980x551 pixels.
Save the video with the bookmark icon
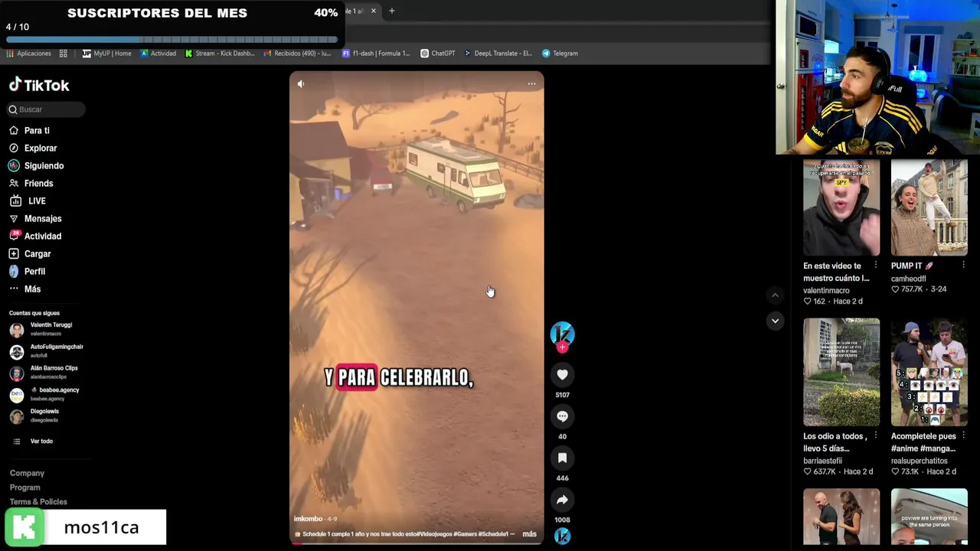562,458
